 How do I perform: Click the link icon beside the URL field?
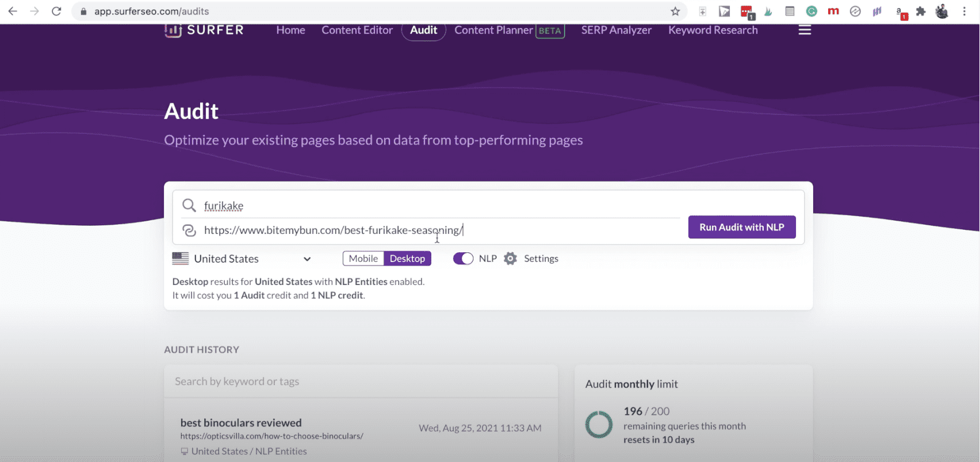click(189, 230)
